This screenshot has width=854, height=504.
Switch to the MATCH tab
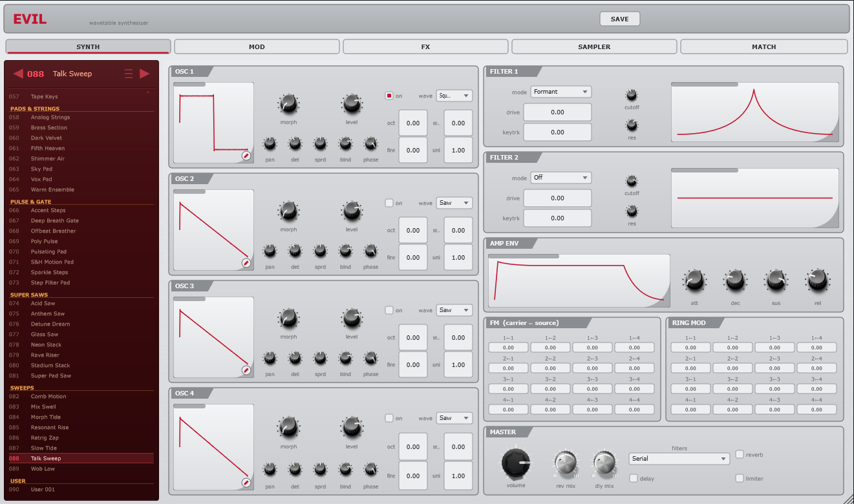pos(763,47)
